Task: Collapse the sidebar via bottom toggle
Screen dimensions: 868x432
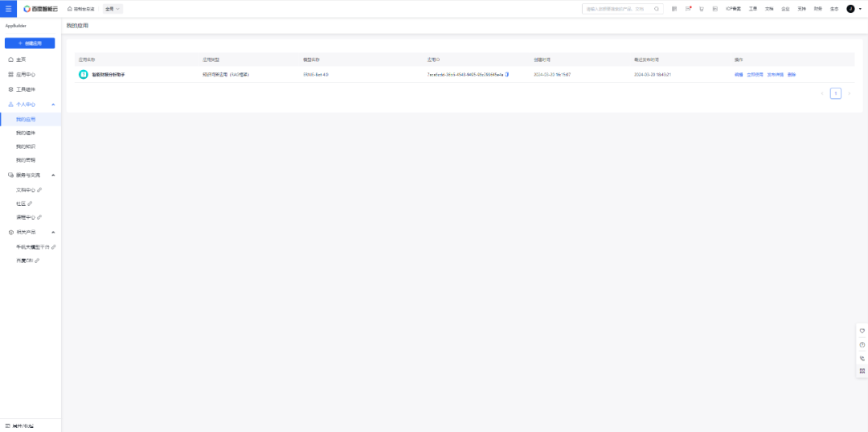Action: 19,426
